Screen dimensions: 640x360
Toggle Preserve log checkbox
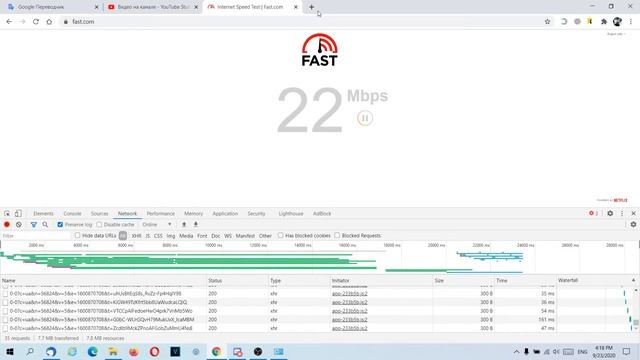point(60,224)
